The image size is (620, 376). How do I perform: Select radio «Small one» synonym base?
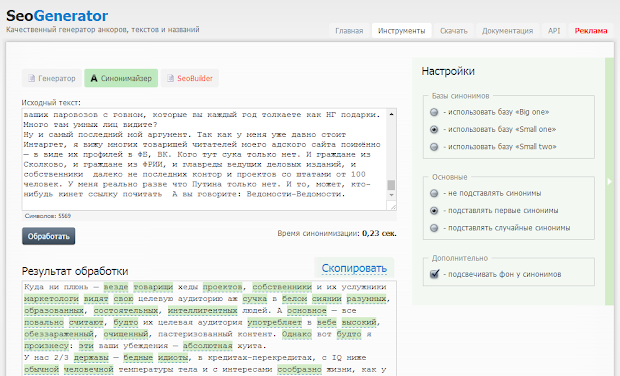coord(434,129)
